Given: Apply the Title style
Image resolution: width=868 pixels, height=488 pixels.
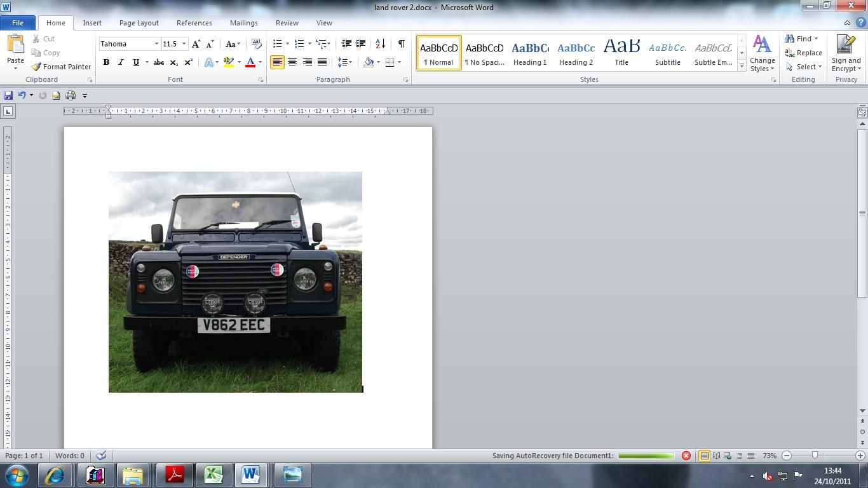Looking at the screenshot, I should 621,53.
